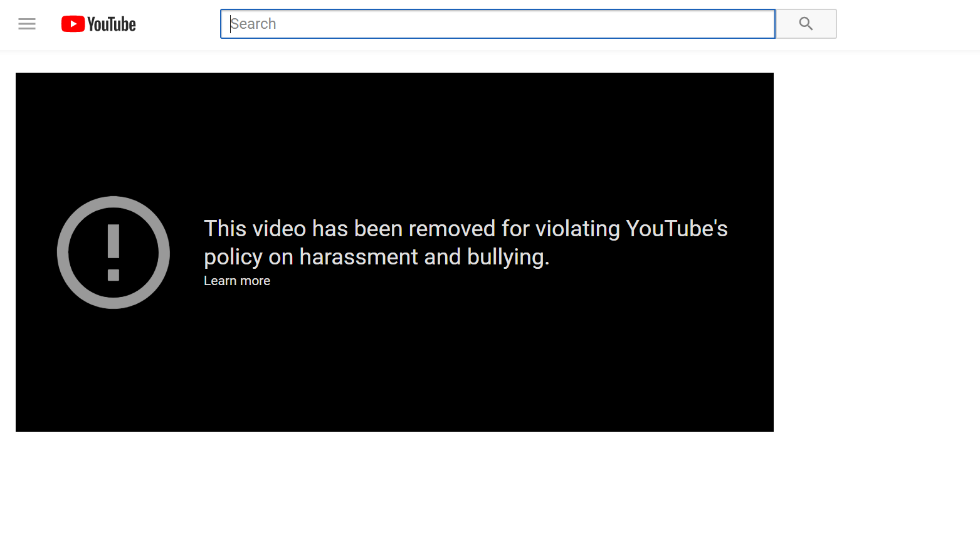Viewport: 980px width, 537px height.
Task: Click the removed video error message text
Action: (x=466, y=242)
